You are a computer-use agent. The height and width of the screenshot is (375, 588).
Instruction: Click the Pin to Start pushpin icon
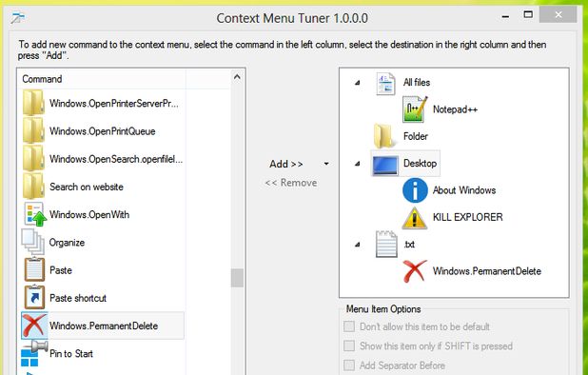tap(34, 353)
